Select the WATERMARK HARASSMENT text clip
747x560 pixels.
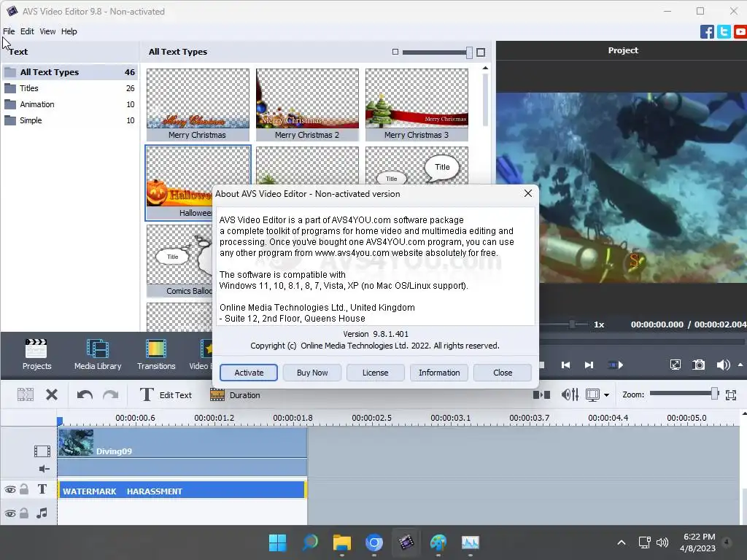tap(182, 491)
